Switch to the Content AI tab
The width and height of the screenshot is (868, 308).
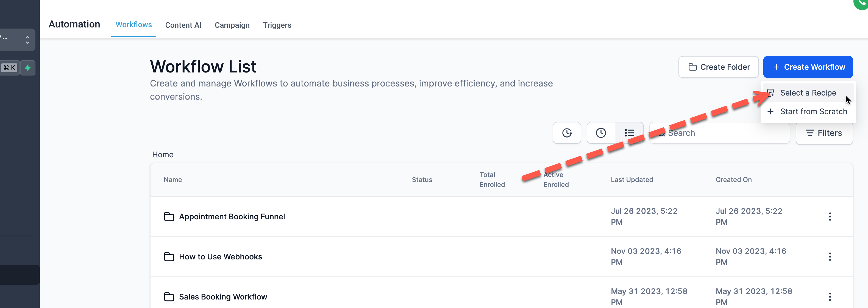183,25
